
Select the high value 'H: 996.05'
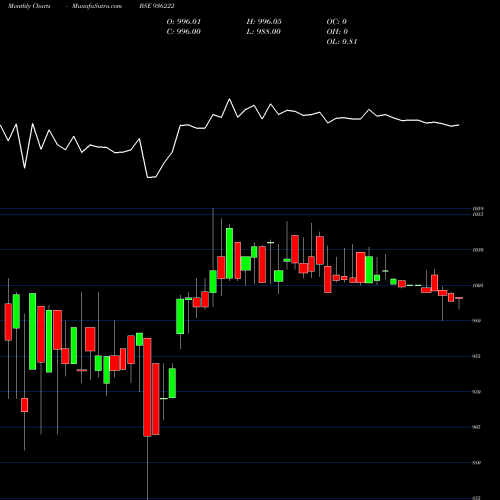pos(264,22)
